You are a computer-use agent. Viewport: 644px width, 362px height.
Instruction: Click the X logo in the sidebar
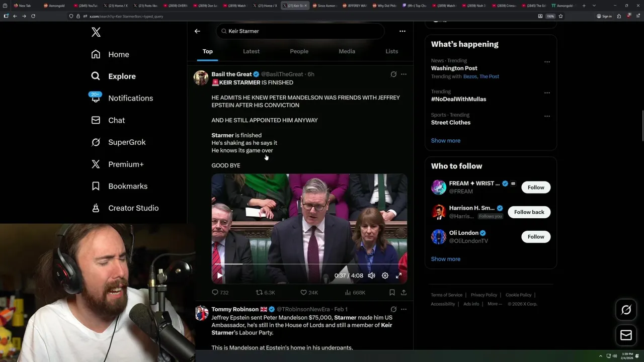[96, 32]
